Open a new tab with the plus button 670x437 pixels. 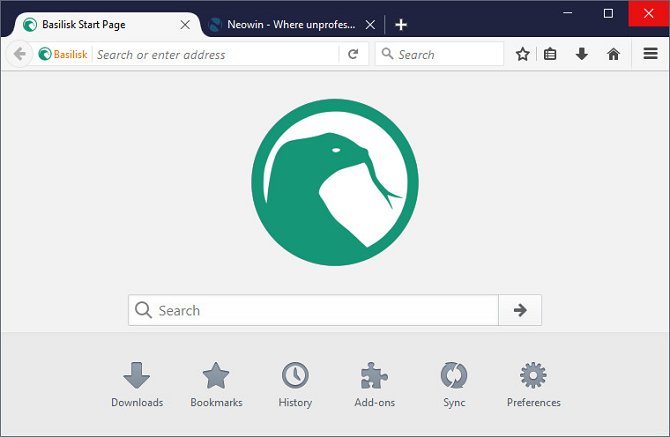[401, 25]
